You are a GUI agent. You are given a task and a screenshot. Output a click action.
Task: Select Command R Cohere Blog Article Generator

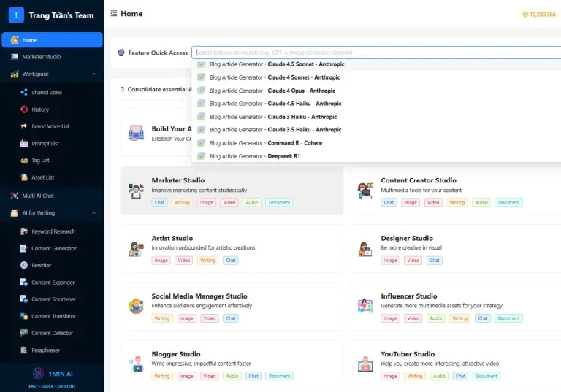click(377, 142)
